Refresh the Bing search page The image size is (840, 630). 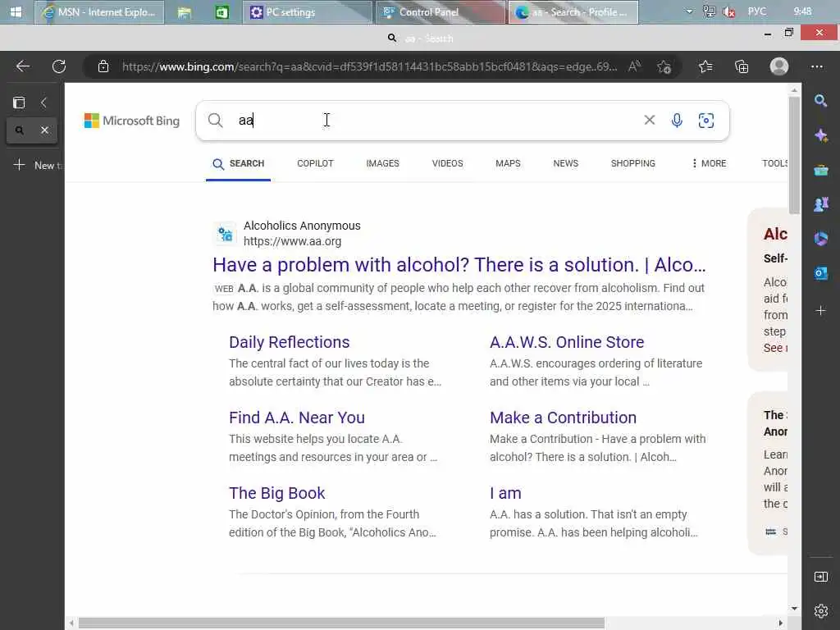pyautogui.click(x=59, y=66)
